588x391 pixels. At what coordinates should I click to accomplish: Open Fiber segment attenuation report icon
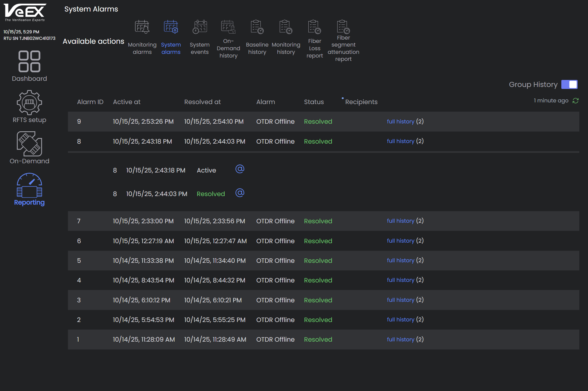[343, 27]
